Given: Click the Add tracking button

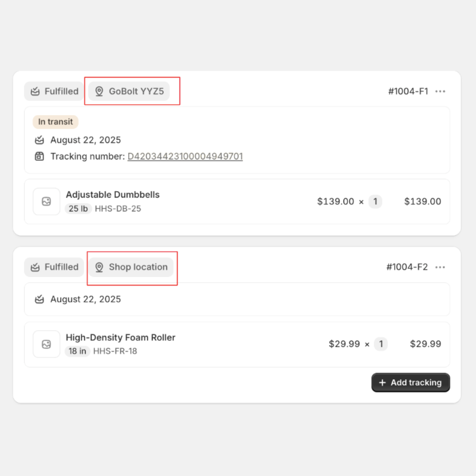Looking at the screenshot, I should click(x=411, y=382).
